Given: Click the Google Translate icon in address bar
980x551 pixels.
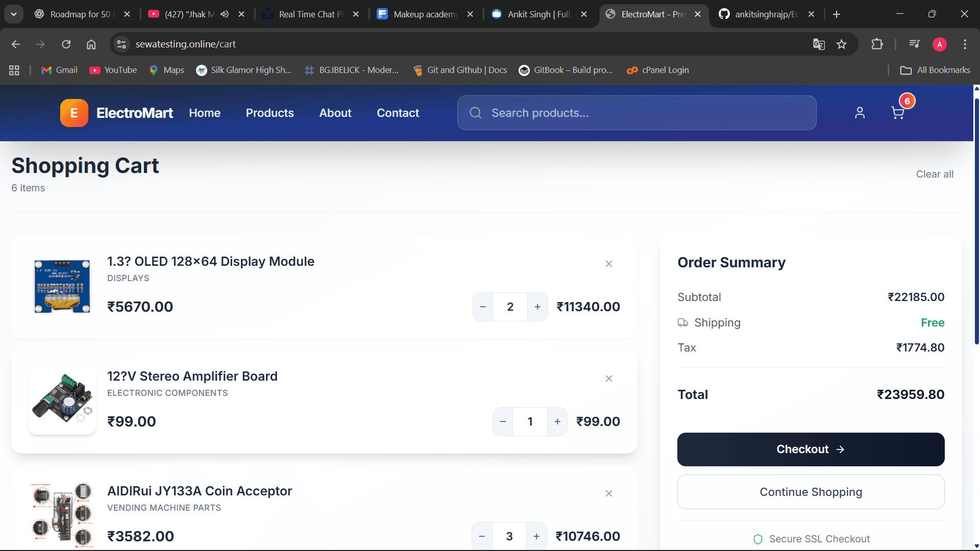Looking at the screenshot, I should pos(819,44).
